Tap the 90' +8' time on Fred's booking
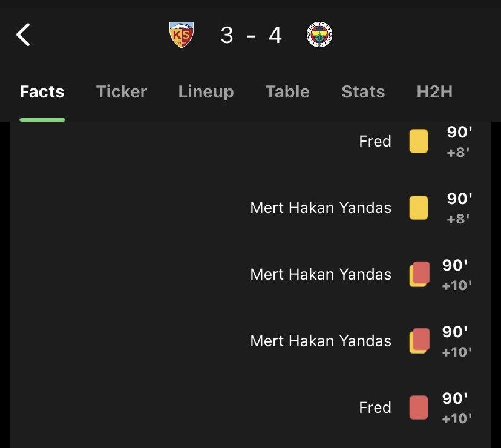This screenshot has height=448, width=501. [x=459, y=142]
